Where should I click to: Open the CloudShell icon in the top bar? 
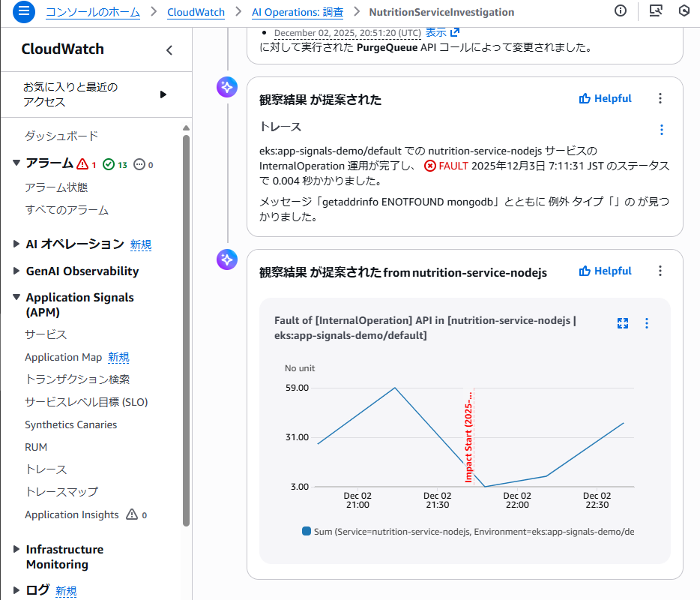(x=656, y=10)
